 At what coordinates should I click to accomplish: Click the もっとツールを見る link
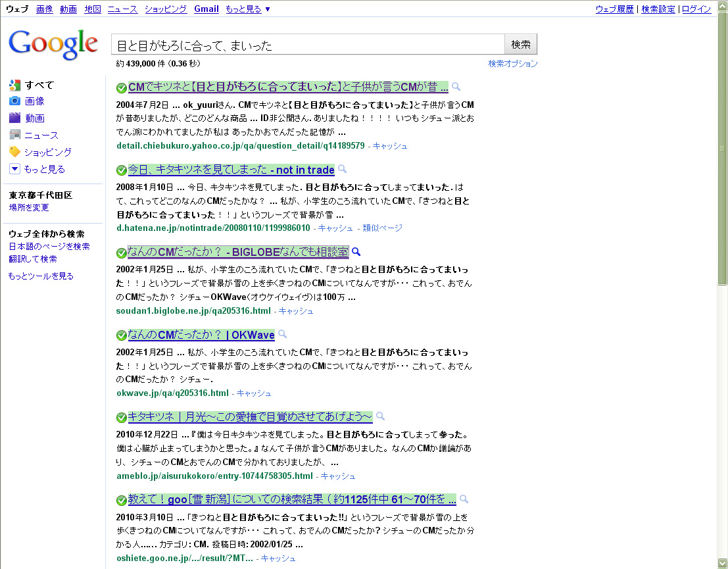click(41, 276)
